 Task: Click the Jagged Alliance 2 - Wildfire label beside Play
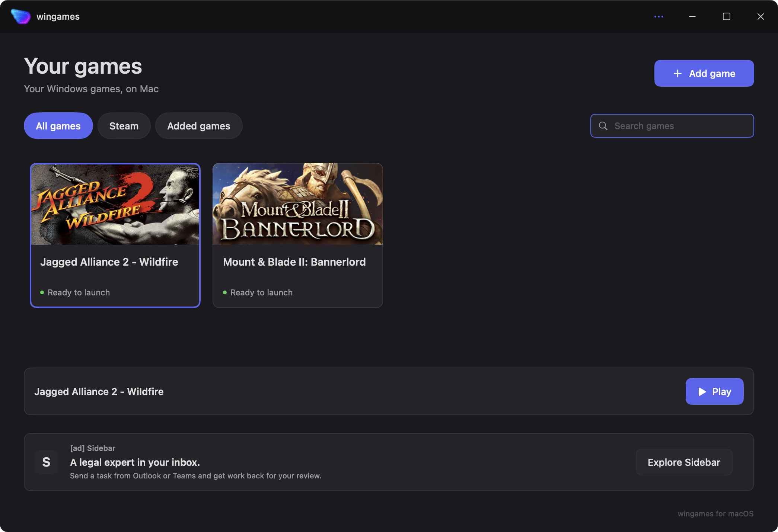tap(99, 391)
